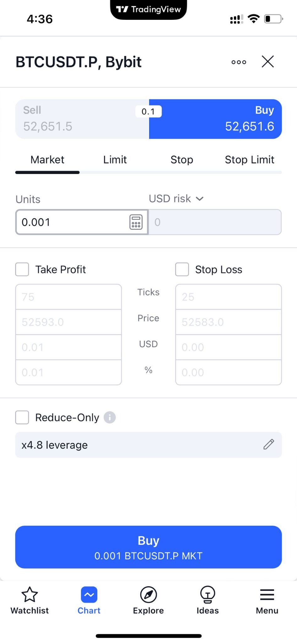Click the Reduce-Only info icon
Image resolution: width=297 pixels, height=644 pixels.
(x=110, y=418)
